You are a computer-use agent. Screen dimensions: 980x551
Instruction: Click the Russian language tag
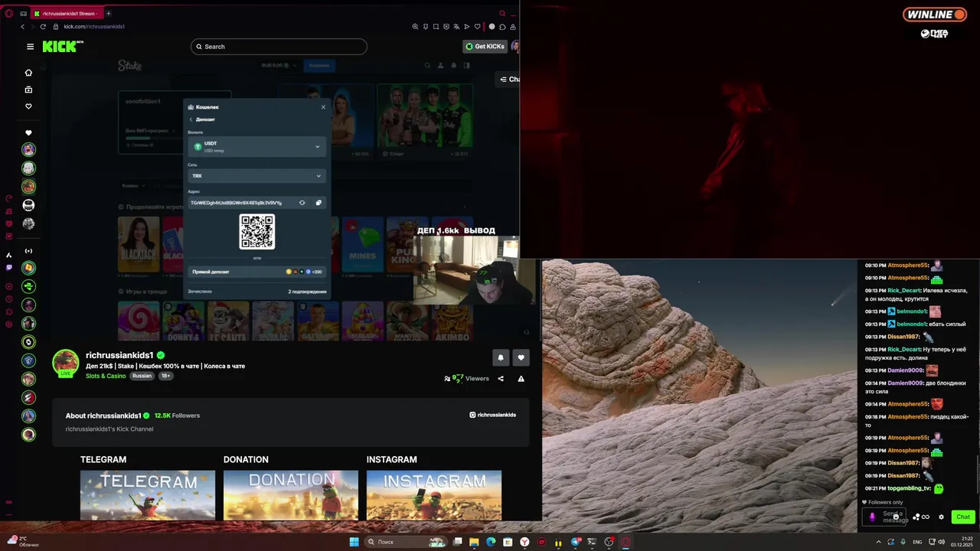(142, 376)
